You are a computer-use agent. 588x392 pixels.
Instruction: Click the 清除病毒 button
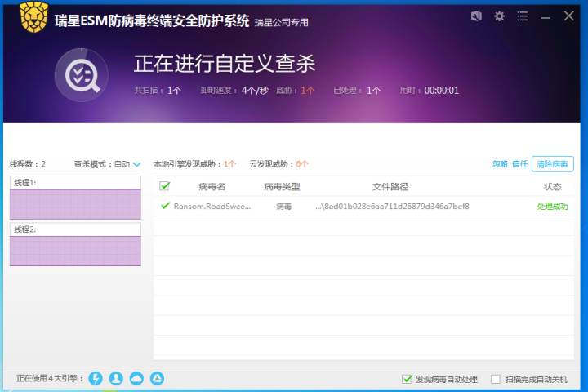552,164
